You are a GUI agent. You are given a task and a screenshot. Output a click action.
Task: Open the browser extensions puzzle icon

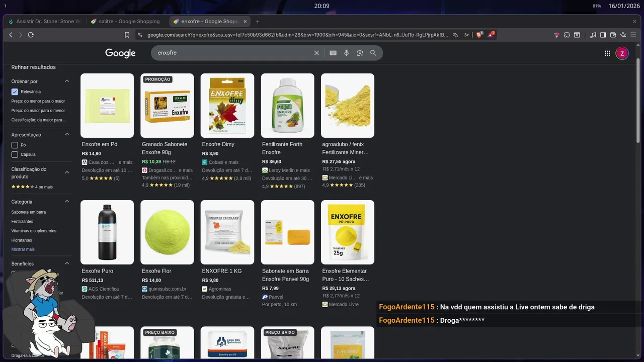click(567, 35)
